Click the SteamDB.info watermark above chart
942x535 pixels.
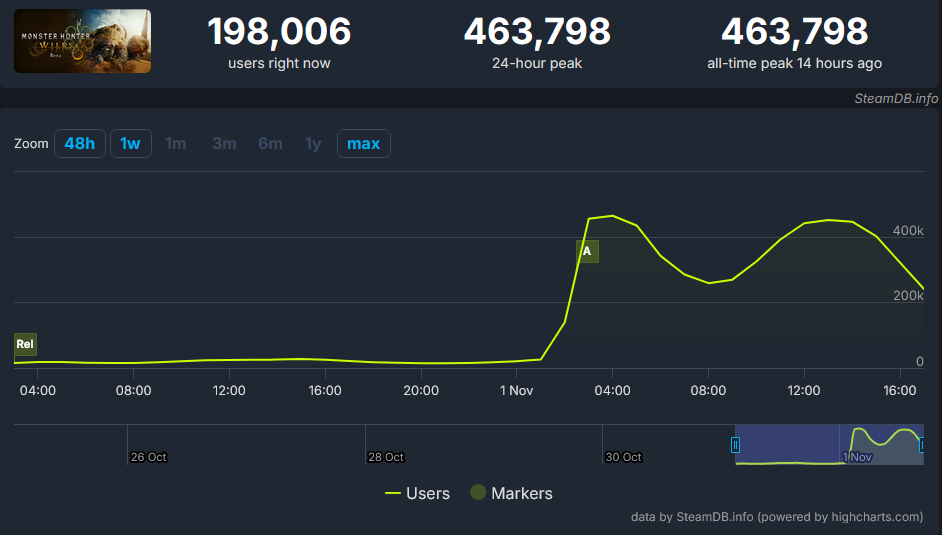[x=896, y=98]
